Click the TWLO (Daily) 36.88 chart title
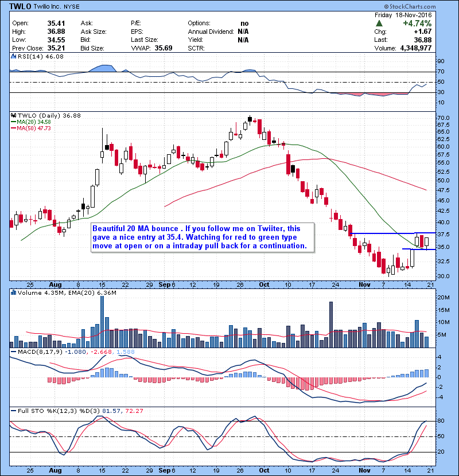The image size is (459, 476). point(49,116)
